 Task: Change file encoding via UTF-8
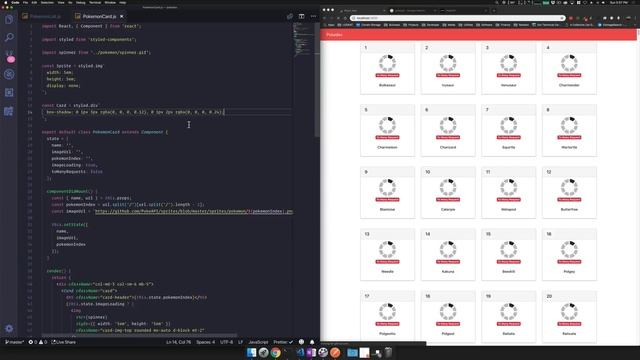coord(227,342)
